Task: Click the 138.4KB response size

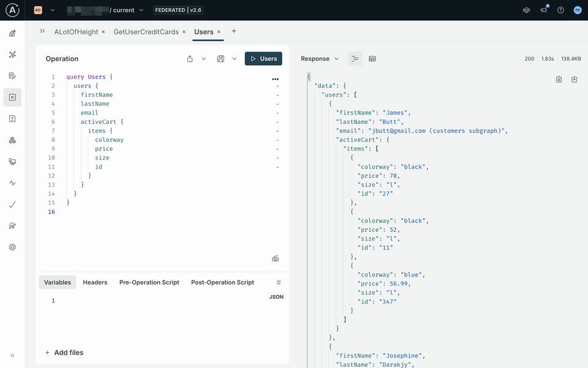Action: 571,59
